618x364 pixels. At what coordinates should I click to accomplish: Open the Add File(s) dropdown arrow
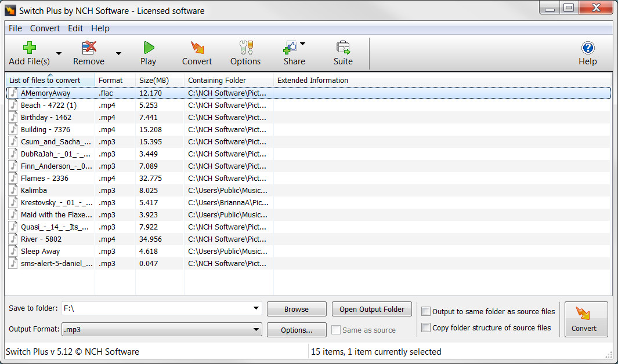[58, 52]
